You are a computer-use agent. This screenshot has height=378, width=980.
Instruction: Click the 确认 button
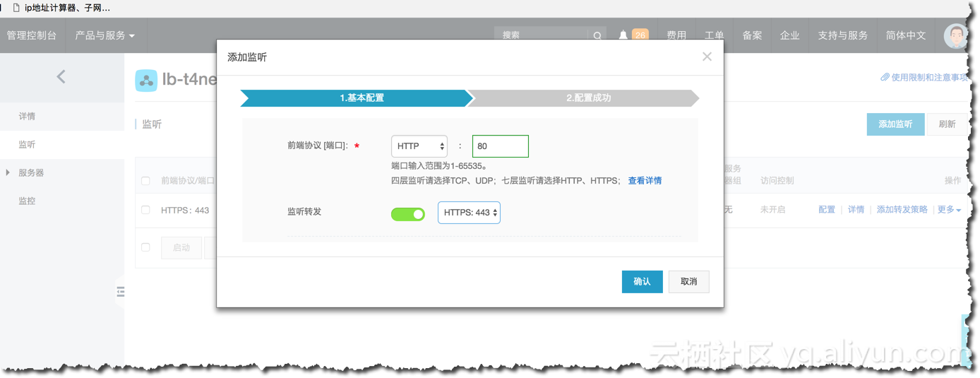coord(643,281)
